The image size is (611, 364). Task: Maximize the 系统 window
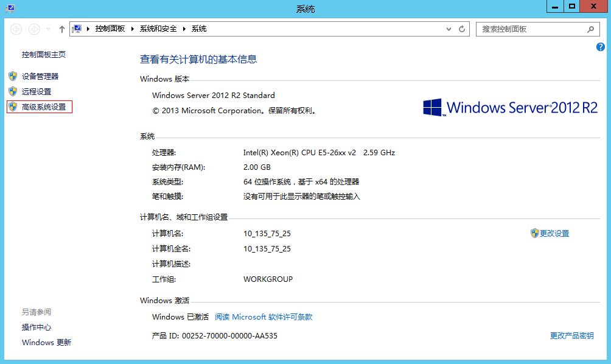coord(572,7)
